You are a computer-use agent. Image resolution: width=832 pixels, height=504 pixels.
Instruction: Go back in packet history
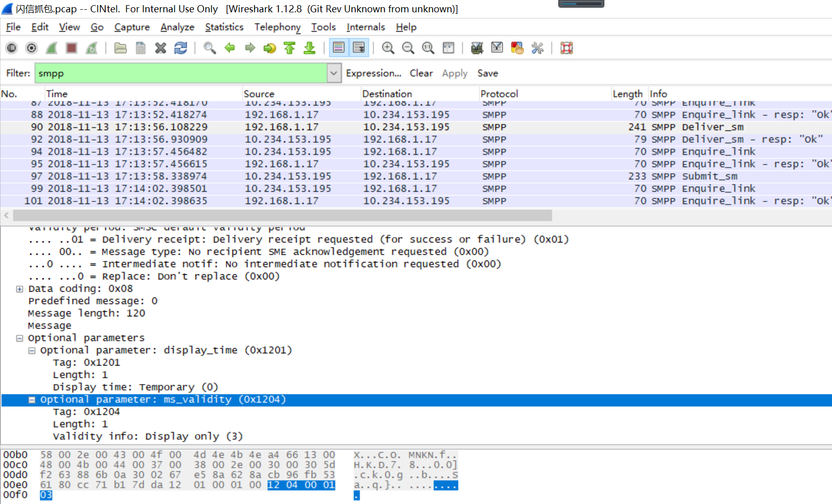click(230, 48)
